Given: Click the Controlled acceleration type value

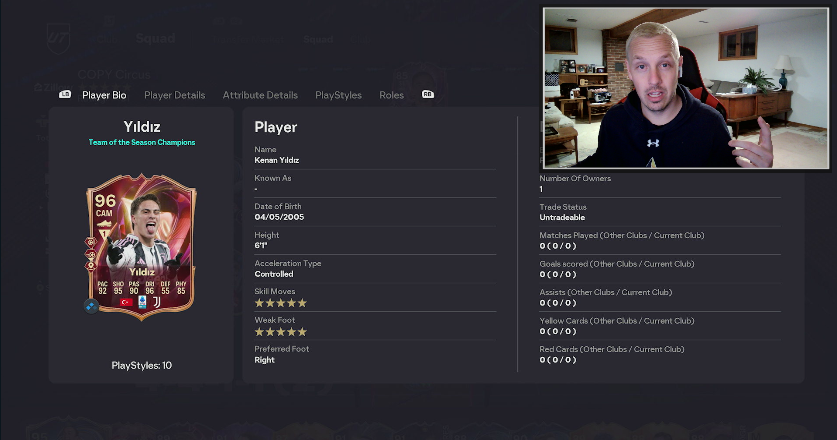Looking at the screenshot, I should point(274,274).
